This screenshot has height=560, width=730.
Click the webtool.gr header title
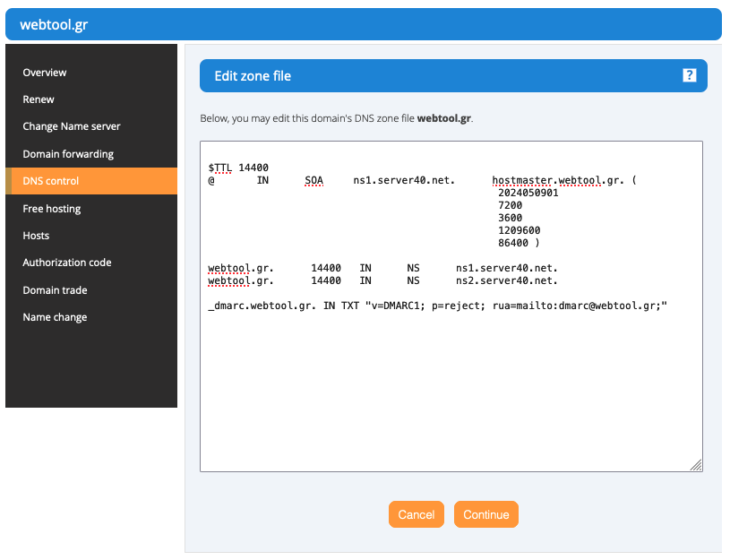click(54, 25)
